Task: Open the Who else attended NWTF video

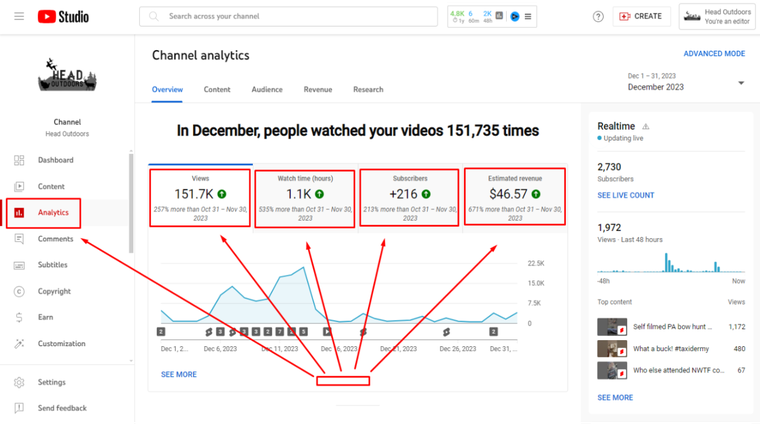Action: pos(671,370)
